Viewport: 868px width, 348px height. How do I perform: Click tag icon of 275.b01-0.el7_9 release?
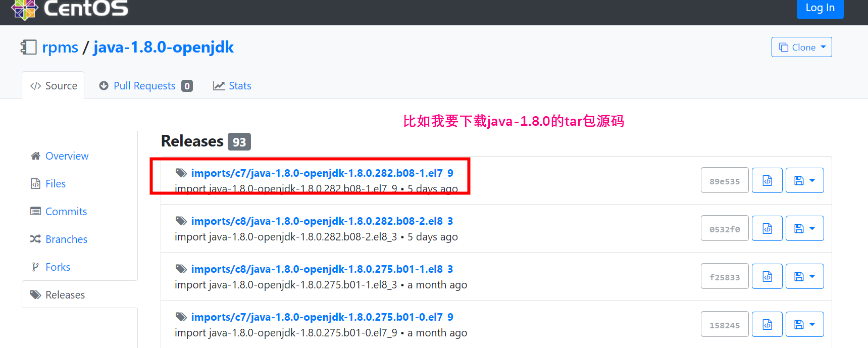181,317
